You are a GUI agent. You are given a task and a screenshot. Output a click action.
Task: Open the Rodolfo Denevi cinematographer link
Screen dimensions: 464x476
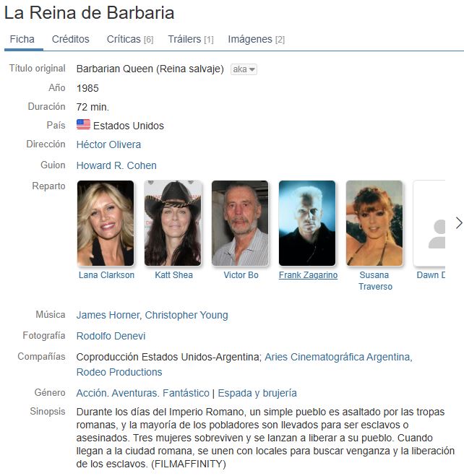tap(111, 336)
